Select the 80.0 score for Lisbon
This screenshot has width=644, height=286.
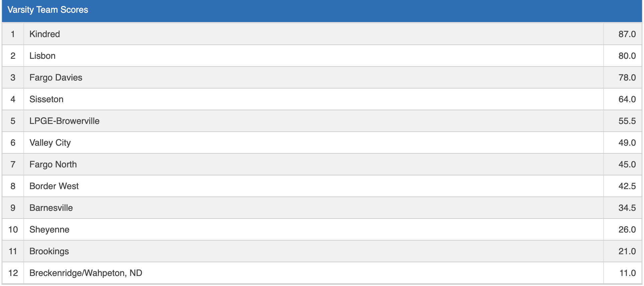tap(627, 56)
